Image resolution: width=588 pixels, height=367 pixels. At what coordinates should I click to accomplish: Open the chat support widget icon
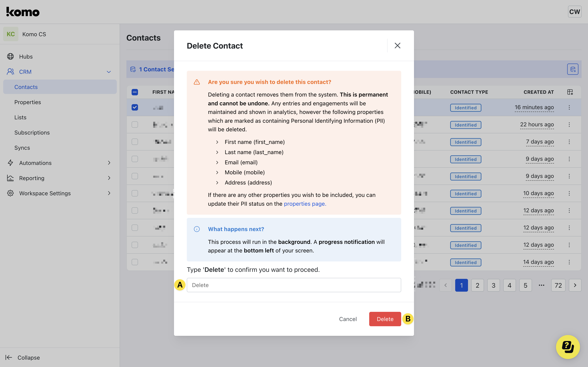pyautogui.click(x=568, y=347)
